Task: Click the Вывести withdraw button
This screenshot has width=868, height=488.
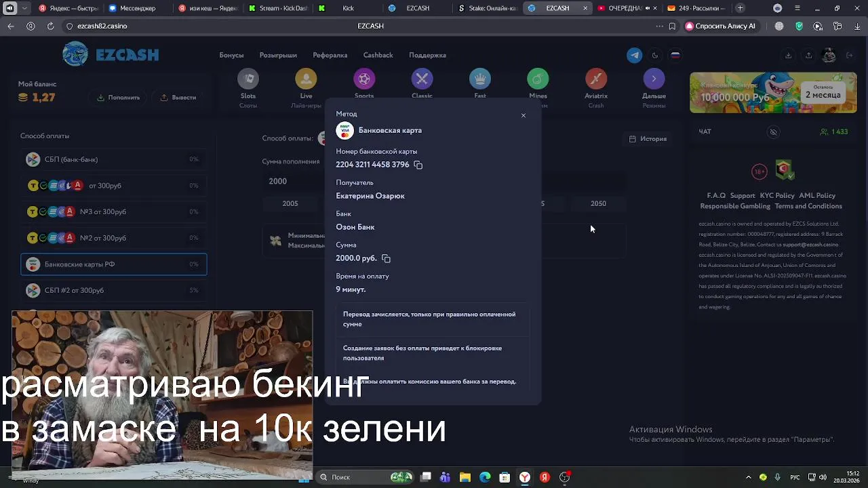Action: [178, 98]
